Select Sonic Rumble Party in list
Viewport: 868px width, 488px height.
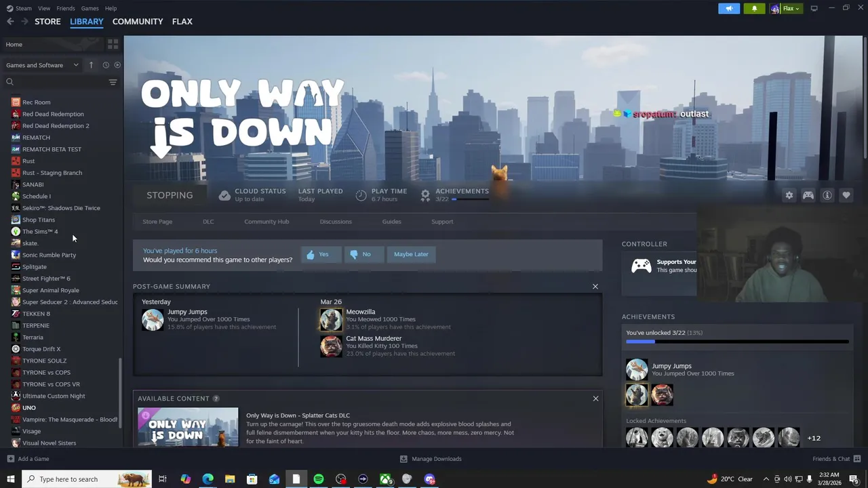tap(49, 255)
